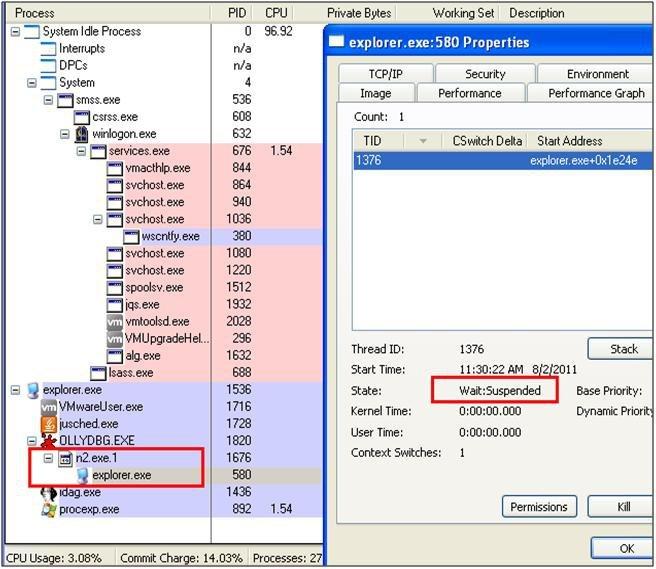Sort by the PID column header
The image size is (656, 569).
(232, 13)
